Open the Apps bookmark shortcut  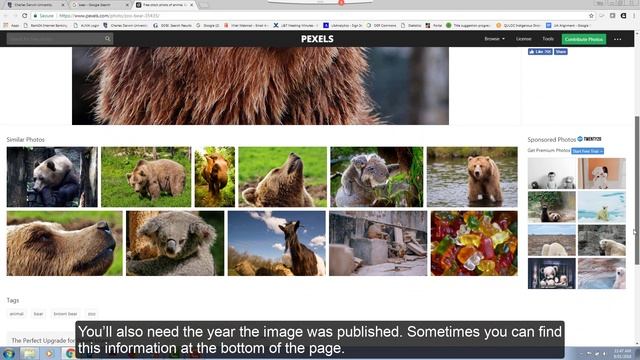pos(11,25)
